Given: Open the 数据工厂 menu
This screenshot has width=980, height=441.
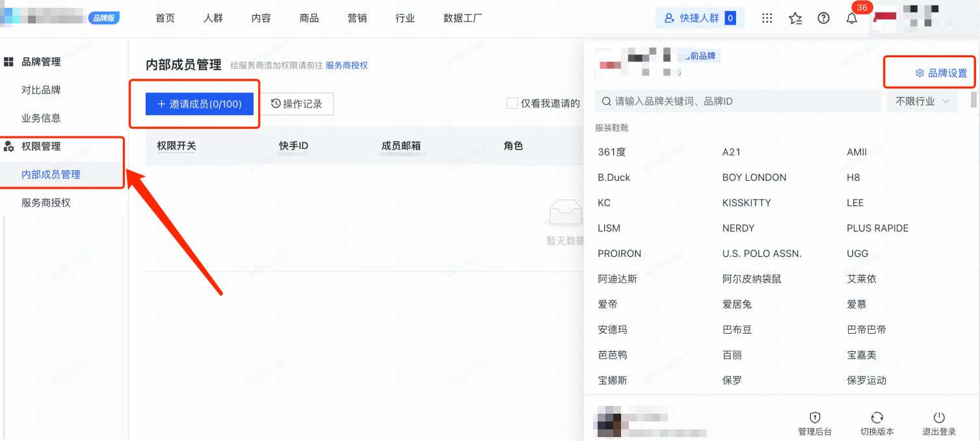Looking at the screenshot, I should [463, 18].
